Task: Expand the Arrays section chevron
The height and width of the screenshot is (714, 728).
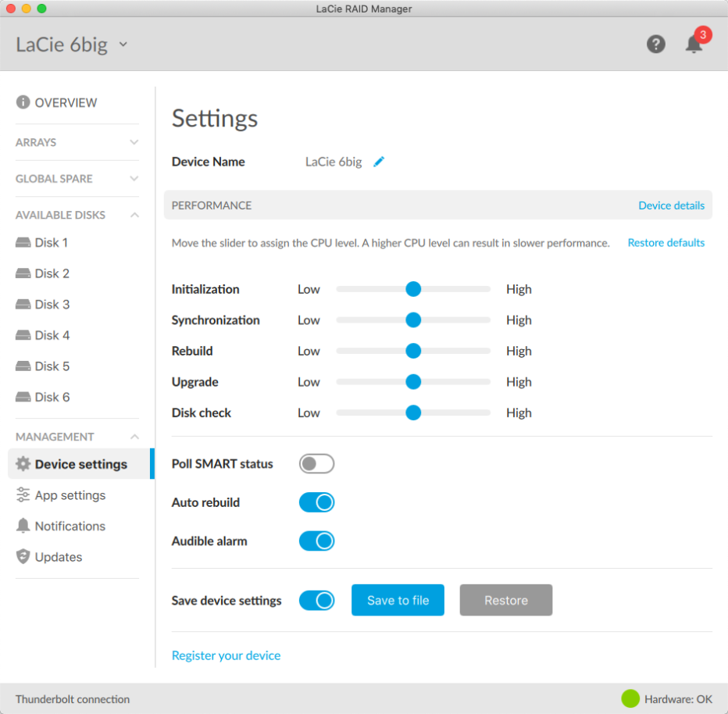Action: click(x=134, y=142)
